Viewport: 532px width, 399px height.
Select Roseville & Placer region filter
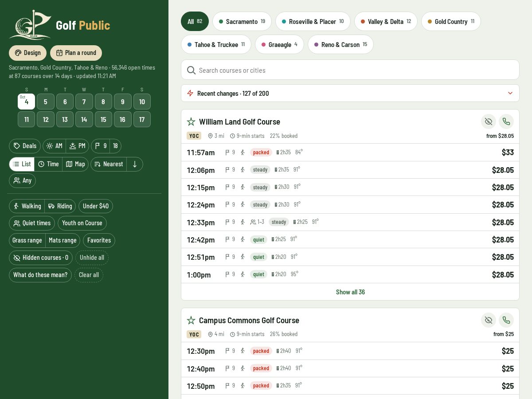[313, 21]
